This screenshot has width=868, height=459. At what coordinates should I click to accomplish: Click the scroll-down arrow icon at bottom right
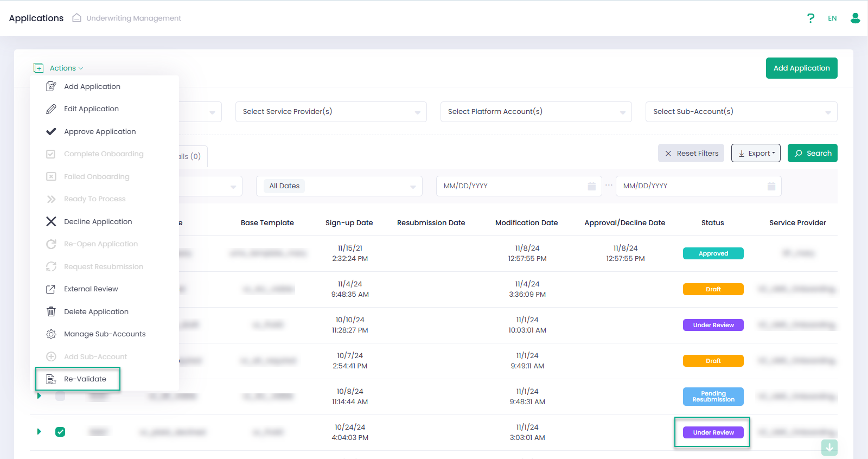(829, 448)
